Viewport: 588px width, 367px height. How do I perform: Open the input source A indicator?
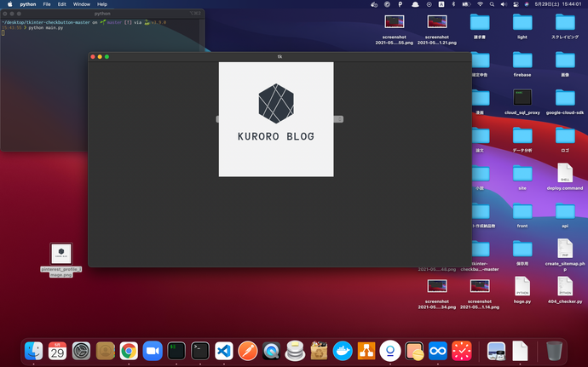[441, 4]
